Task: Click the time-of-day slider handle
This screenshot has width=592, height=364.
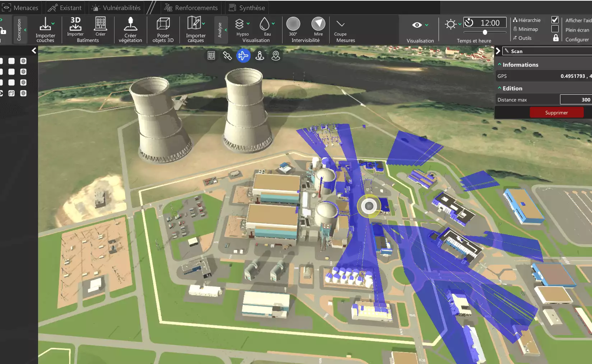Action: [x=485, y=32]
